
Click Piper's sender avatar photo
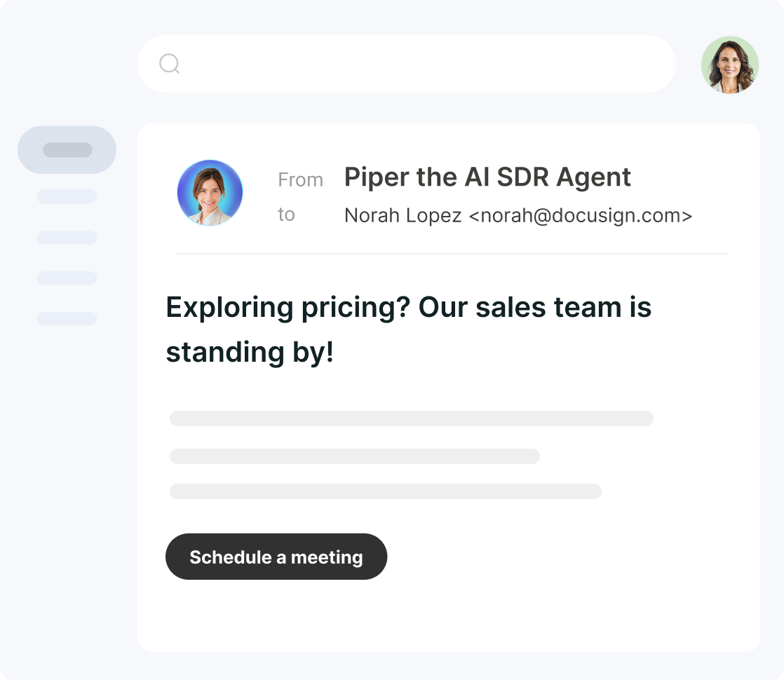point(210,193)
